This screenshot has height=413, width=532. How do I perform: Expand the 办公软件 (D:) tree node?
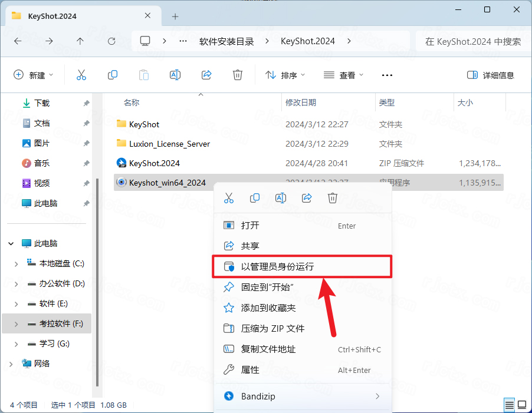click(x=16, y=283)
